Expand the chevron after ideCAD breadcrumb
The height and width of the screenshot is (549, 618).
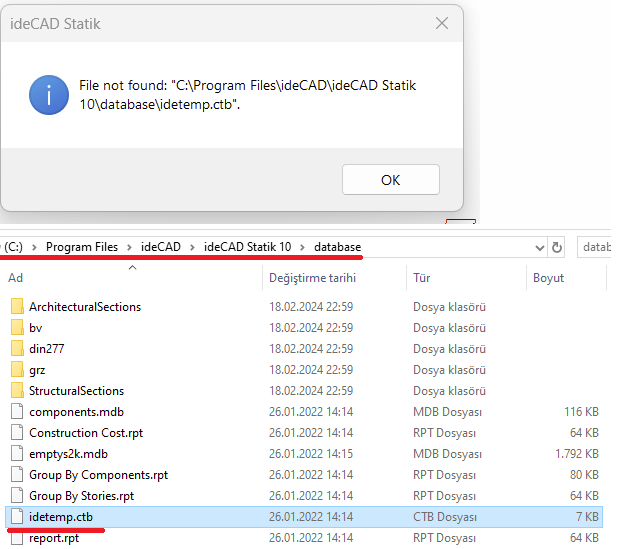click(194, 250)
